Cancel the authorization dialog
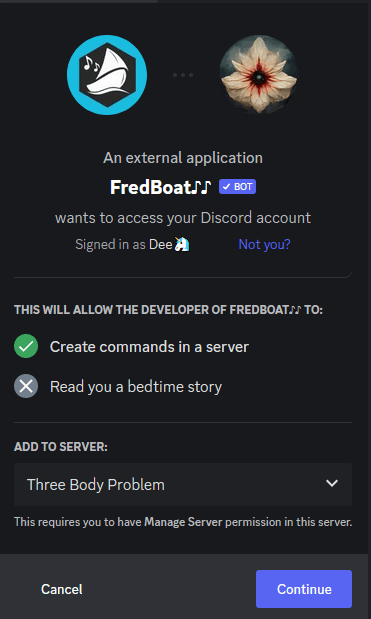Image resolution: width=371 pixels, height=619 pixels. 62,589
